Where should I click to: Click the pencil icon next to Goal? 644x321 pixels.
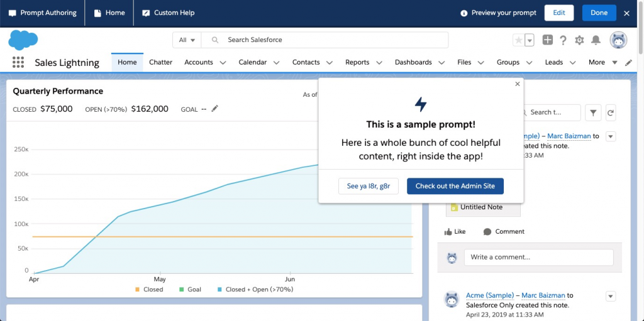point(215,109)
